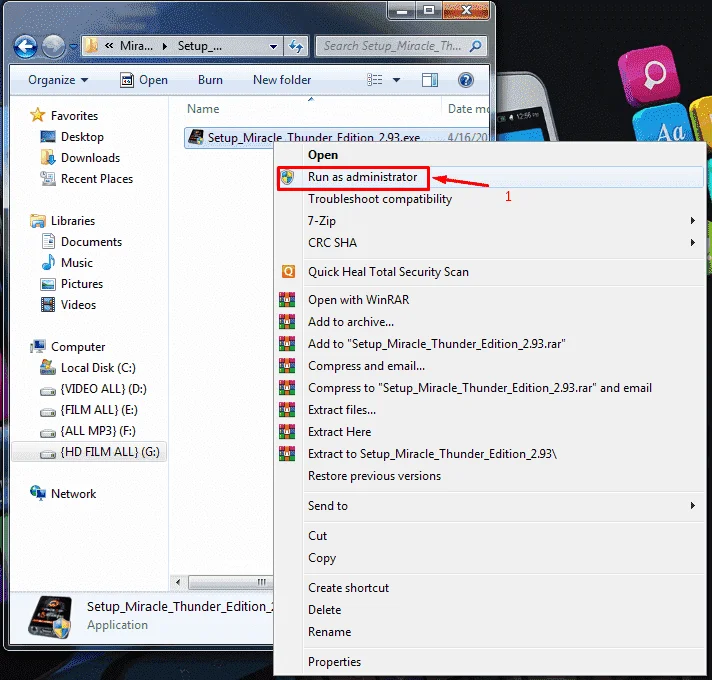Open the recent pages dropdown arrow

coord(74,47)
